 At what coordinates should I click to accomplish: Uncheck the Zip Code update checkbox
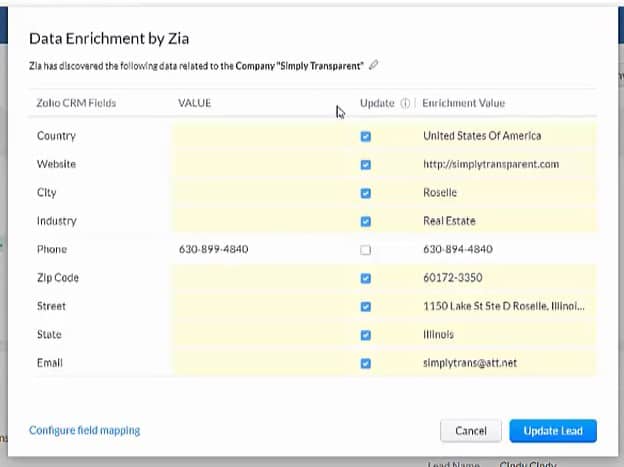click(366, 278)
